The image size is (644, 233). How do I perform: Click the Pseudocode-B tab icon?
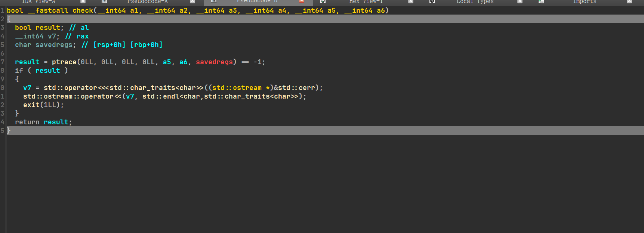214,1
